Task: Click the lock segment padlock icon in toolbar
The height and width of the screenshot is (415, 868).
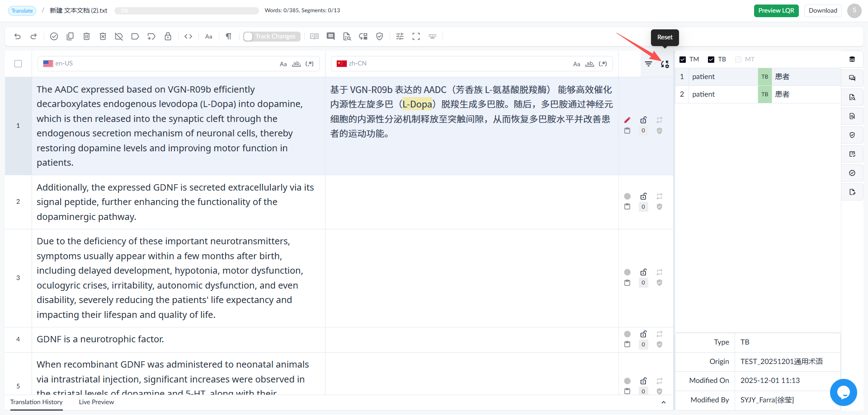Action: [x=168, y=37]
